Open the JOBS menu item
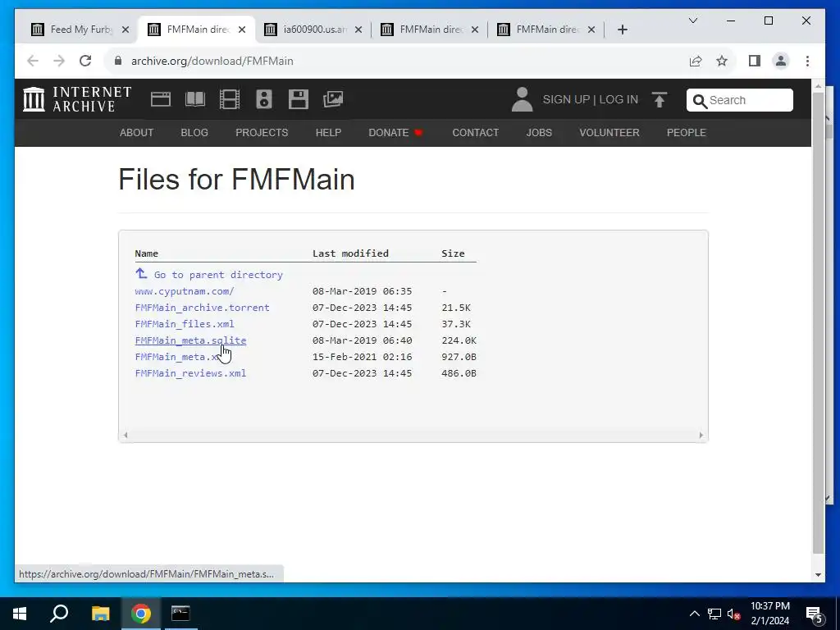 click(x=539, y=133)
